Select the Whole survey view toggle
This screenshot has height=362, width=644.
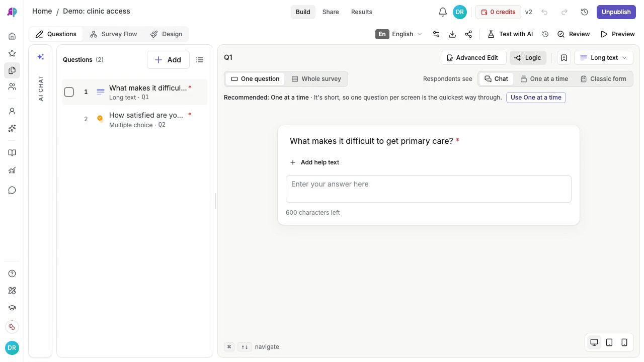click(316, 79)
